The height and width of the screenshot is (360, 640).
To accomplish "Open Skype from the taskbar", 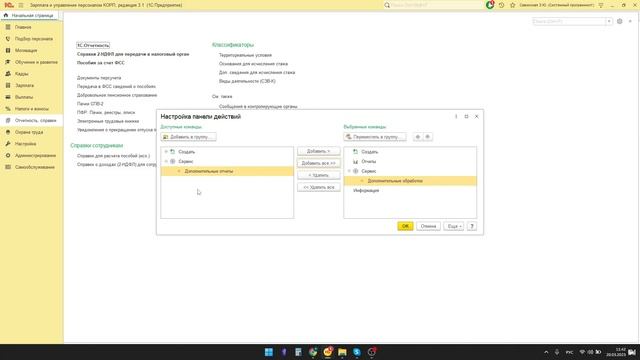I will point(357,352).
